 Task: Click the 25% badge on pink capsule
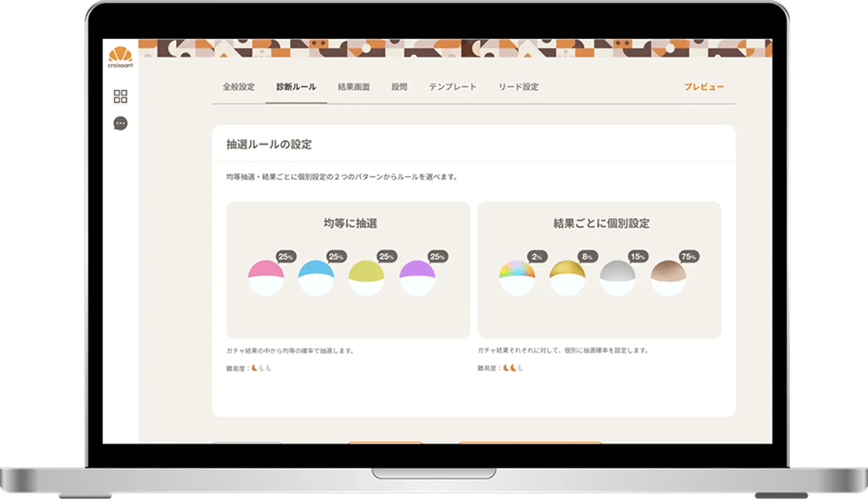tap(286, 256)
